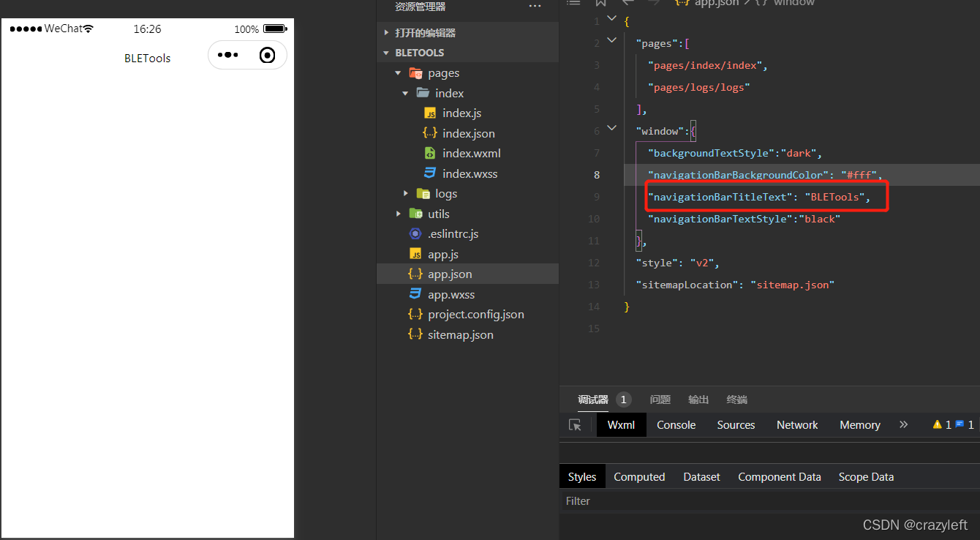
Task: Open the Console devtools tab
Action: (x=676, y=425)
